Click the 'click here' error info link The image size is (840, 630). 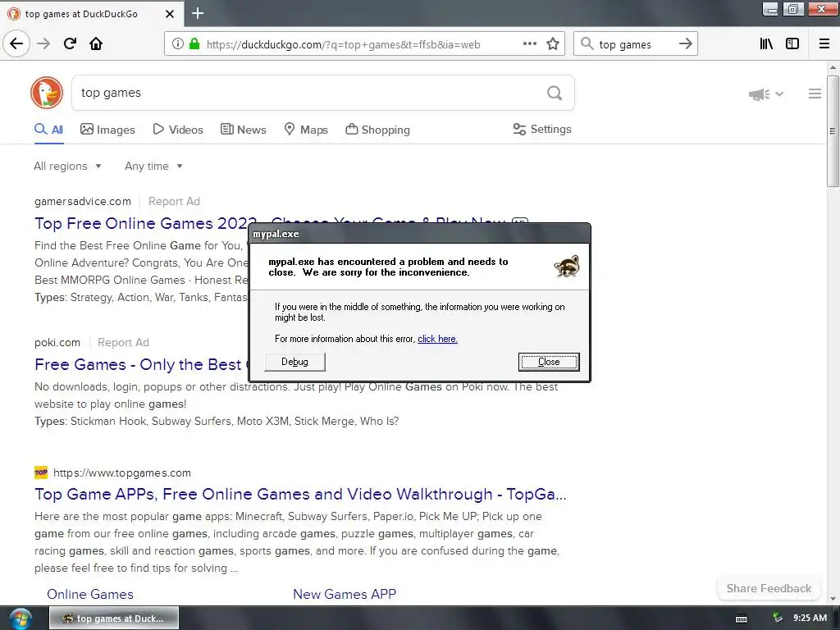point(437,339)
